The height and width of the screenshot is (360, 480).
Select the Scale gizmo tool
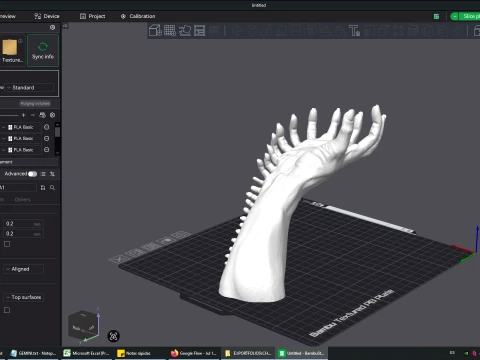click(x=266, y=31)
